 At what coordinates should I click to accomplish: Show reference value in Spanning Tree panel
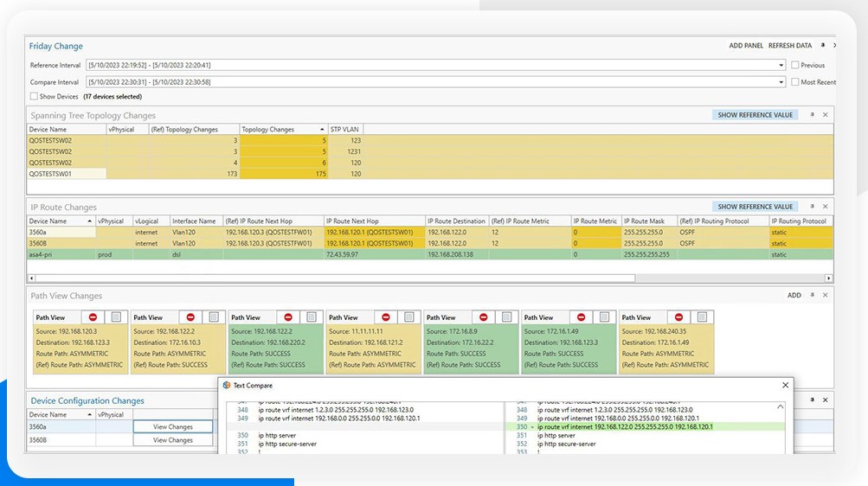tap(755, 115)
